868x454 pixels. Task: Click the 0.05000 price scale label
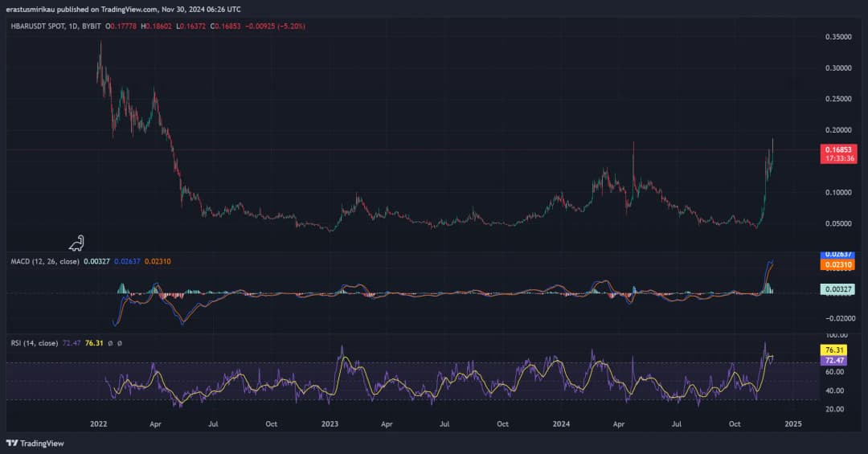point(837,223)
